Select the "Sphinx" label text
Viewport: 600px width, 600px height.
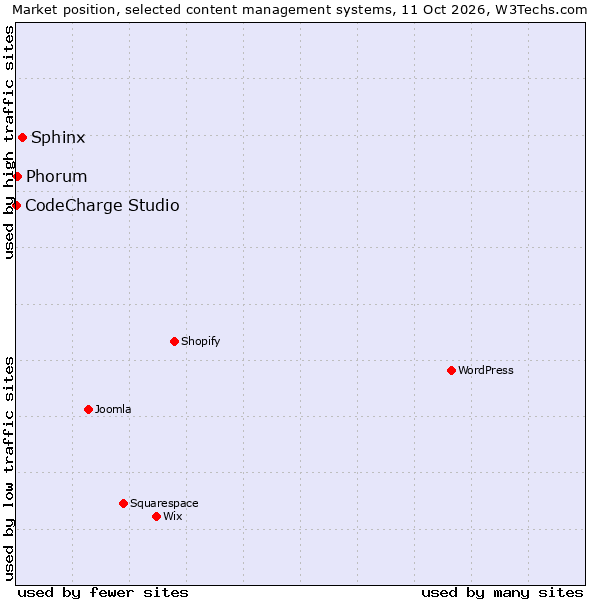coord(58,137)
